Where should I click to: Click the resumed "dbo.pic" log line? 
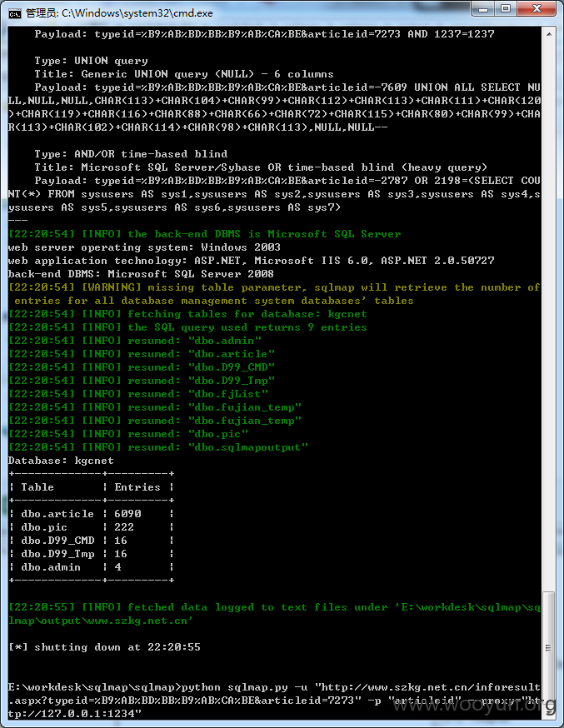tap(128, 434)
